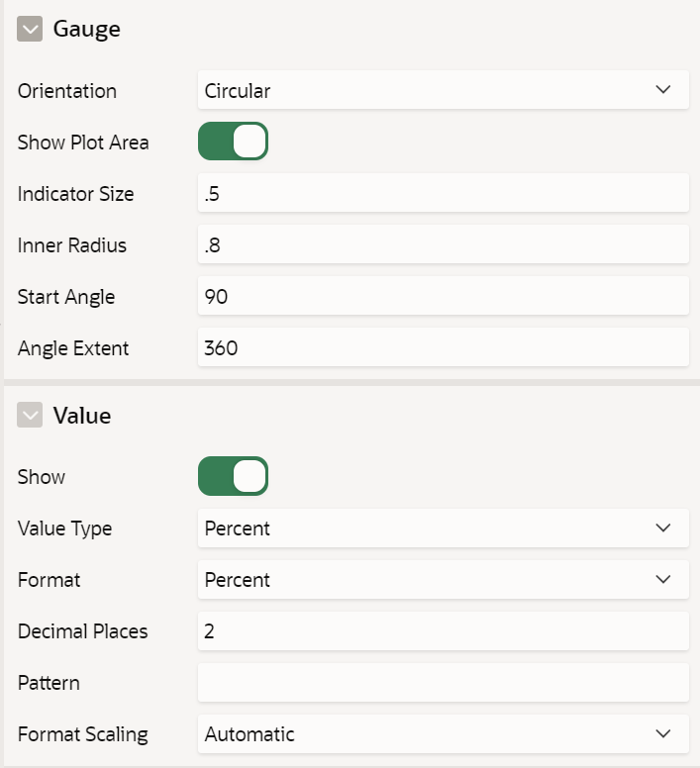Click the Indicator Size input field
Viewport: 700px width, 768px height.
(x=443, y=194)
